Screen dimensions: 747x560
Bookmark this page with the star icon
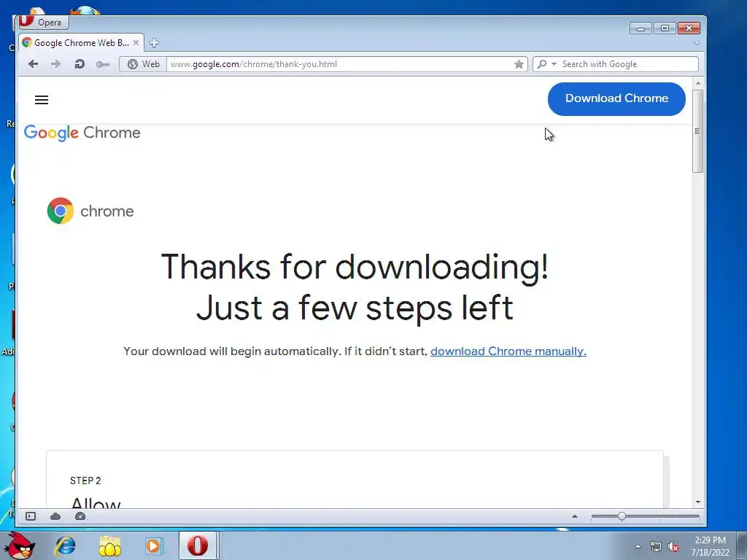[519, 64]
